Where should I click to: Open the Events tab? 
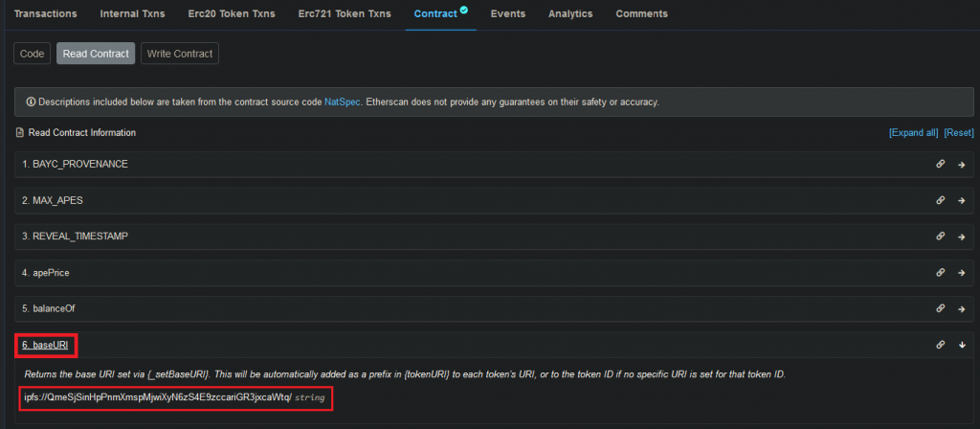pos(508,13)
